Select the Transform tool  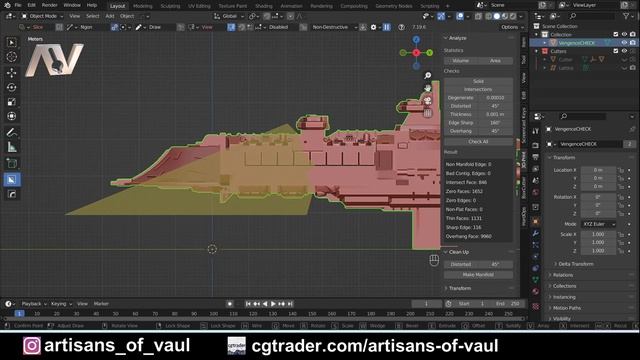tap(11, 116)
